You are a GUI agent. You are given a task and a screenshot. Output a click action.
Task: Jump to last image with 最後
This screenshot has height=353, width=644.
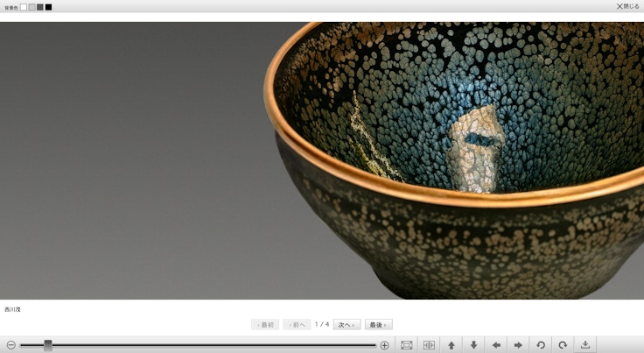click(x=378, y=325)
